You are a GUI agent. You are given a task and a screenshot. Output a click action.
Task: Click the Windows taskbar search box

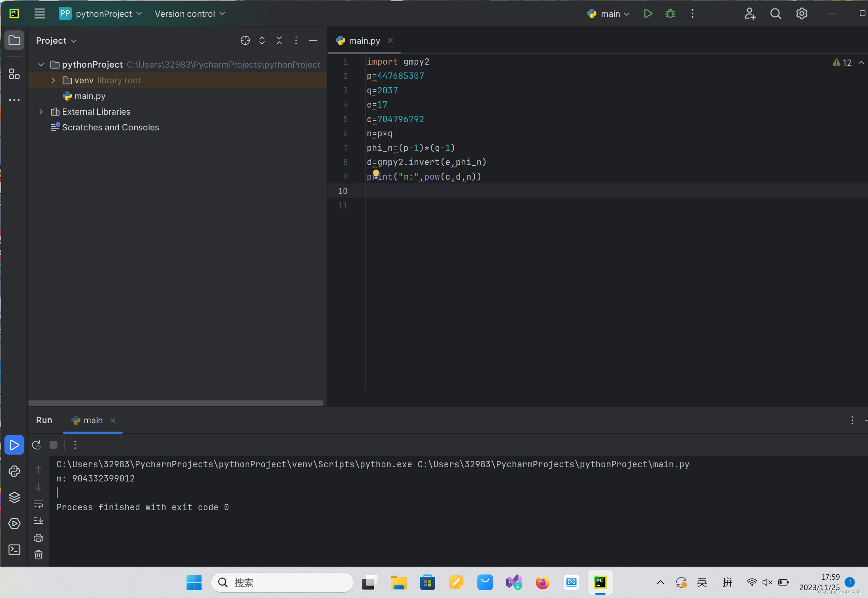pos(282,582)
